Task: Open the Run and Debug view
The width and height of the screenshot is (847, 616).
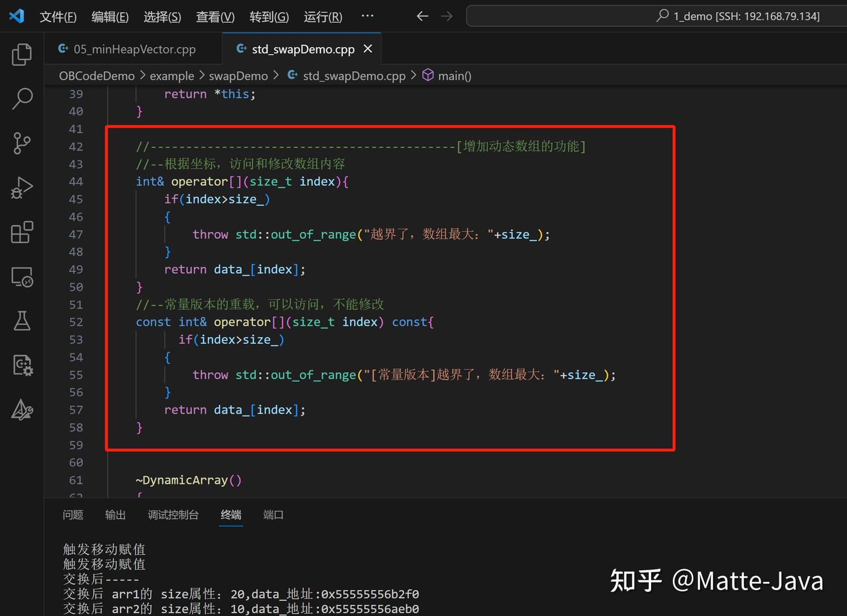Action: click(x=22, y=188)
